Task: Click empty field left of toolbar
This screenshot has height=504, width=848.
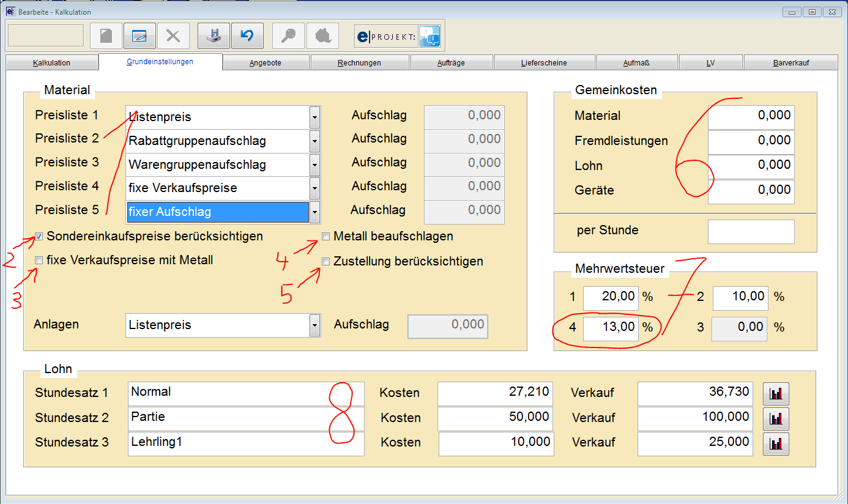Action: tap(46, 36)
